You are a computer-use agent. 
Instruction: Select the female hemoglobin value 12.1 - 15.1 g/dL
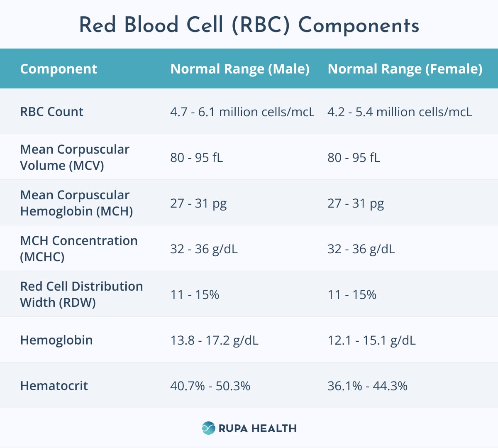[x=371, y=340]
